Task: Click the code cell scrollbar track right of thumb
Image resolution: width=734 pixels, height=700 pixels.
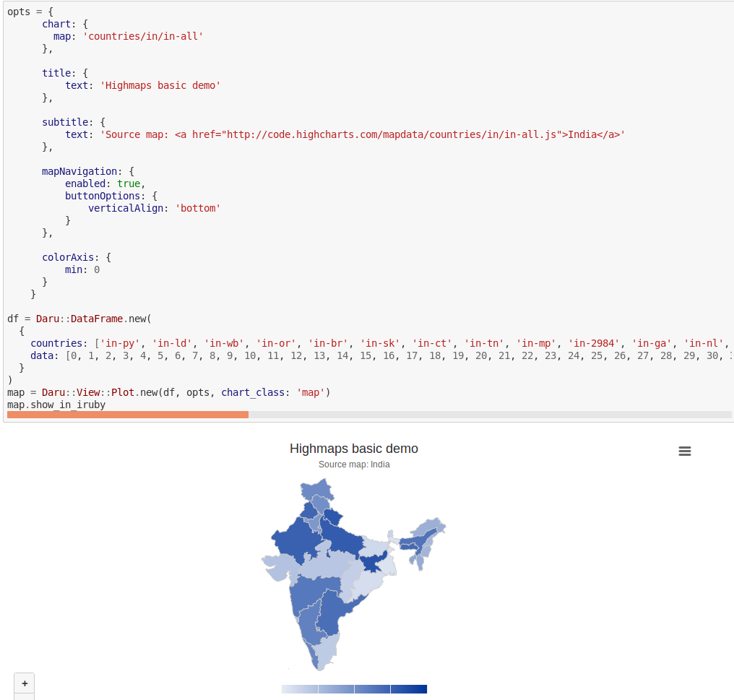Action: pyautogui.click(x=490, y=415)
